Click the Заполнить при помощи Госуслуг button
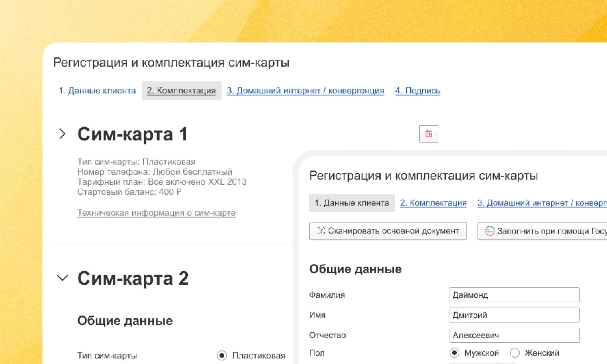The height and width of the screenshot is (364, 607). click(542, 231)
